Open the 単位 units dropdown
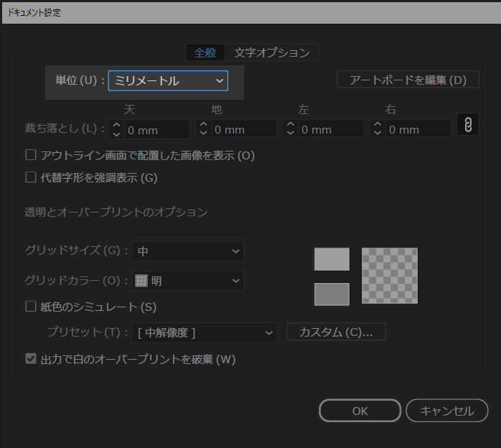The image size is (501, 448). tap(168, 81)
